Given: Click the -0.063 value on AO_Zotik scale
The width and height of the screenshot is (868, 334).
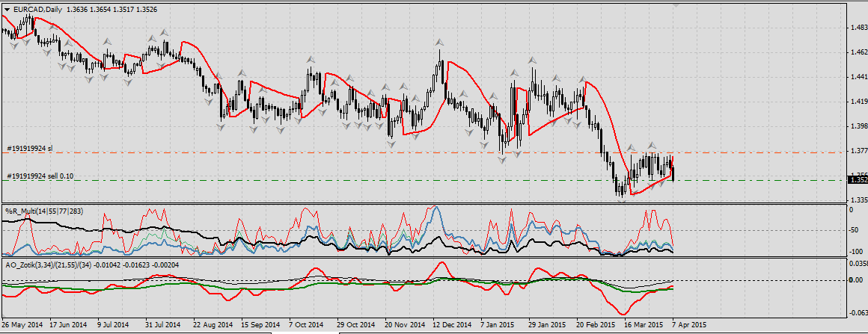Looking at the screenshot, I should tap(858, 314).
